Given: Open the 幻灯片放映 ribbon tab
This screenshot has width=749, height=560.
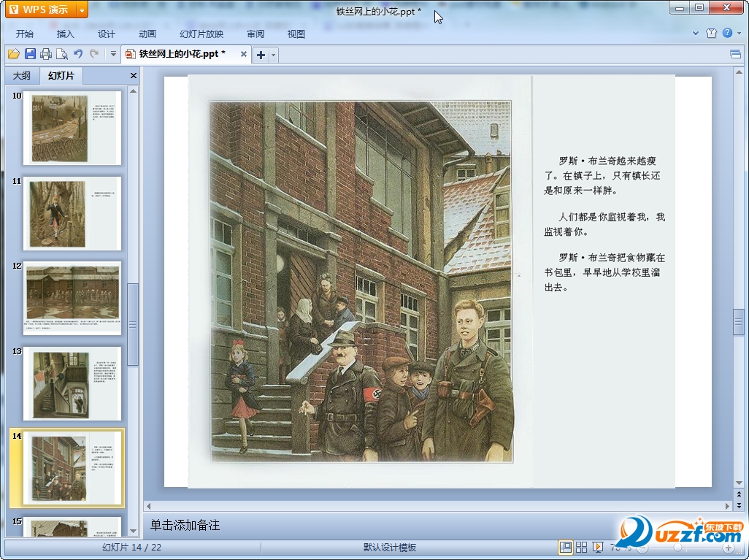Looking at the screenshot, I should [201, 34].
